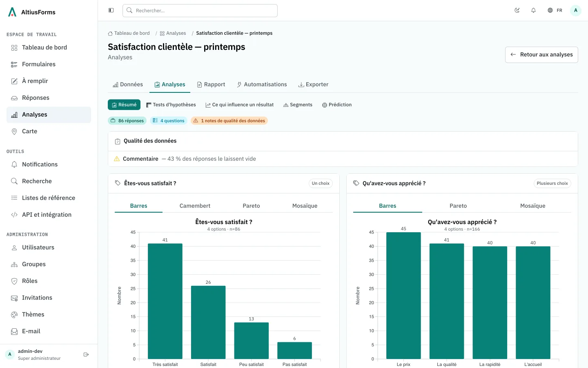Switch to dark mode with the moon icon
The image size is (588, 368).
click(517, 10)
